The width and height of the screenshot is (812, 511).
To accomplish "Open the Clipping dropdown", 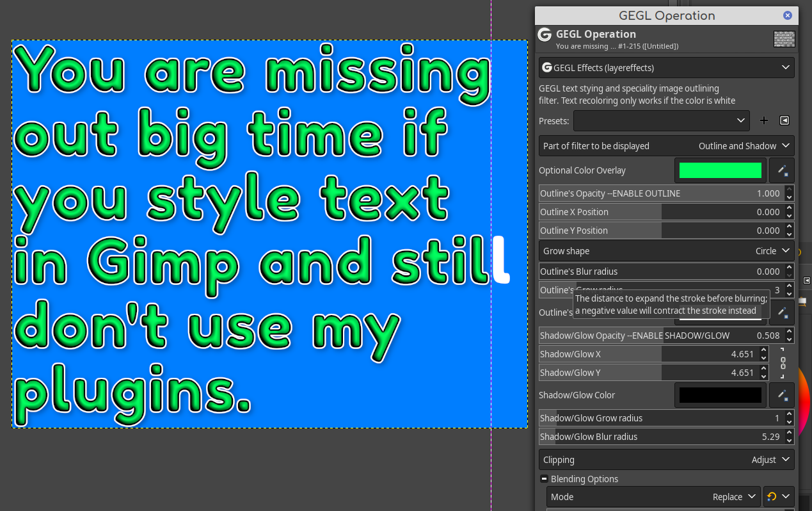I will [x=667, y=460].
